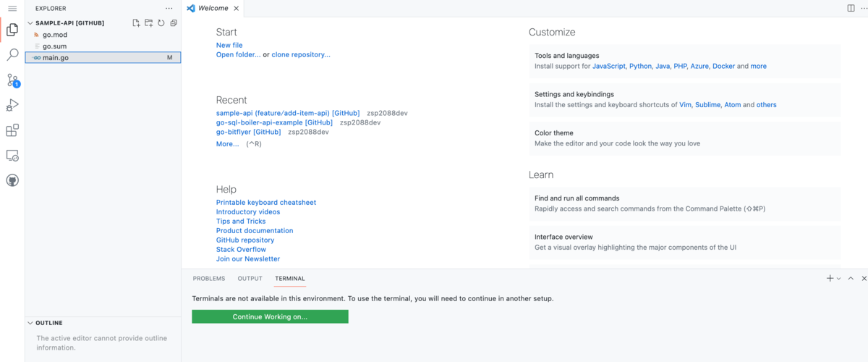868x362 pixels.
Task: Collapse all folders in Explorer
Action: point(174,23)
